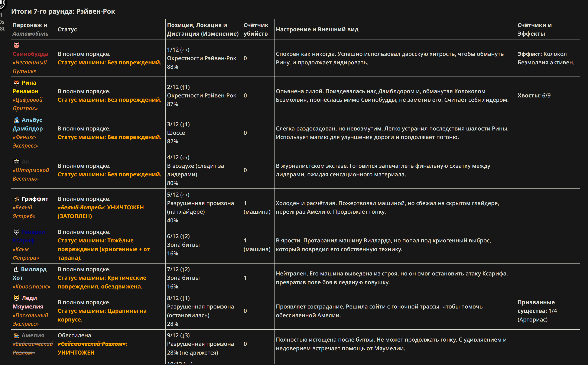Select the car name «Цифровой Призрак»
The height and width of the screenshot is (365, 588).
click(27, 104)
